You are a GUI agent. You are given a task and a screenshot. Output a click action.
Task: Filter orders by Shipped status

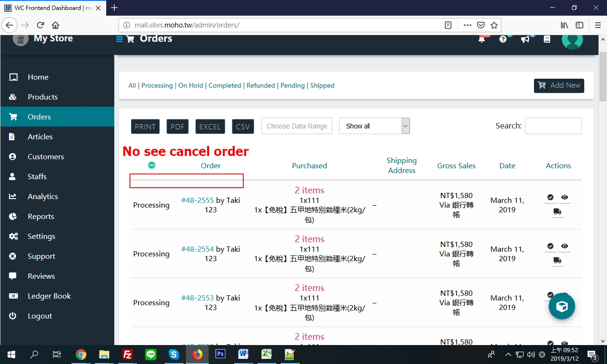click(322, 86)
